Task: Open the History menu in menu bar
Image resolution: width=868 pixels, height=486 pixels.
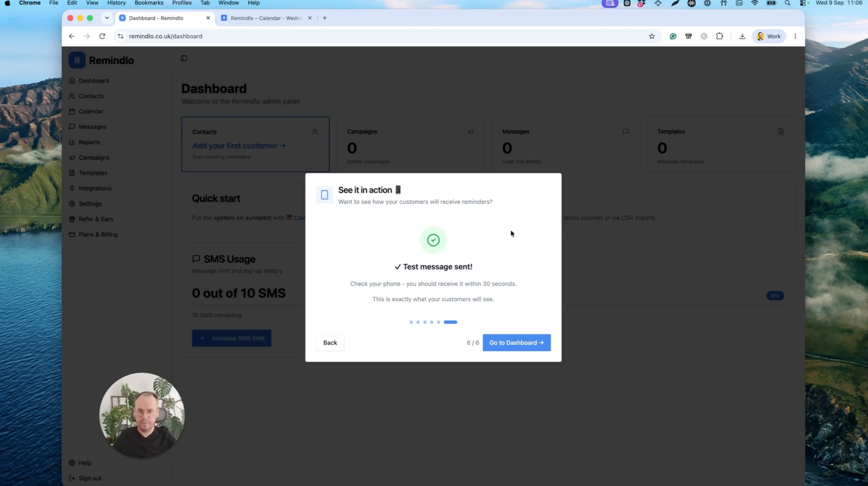Action: pos(116,3)
